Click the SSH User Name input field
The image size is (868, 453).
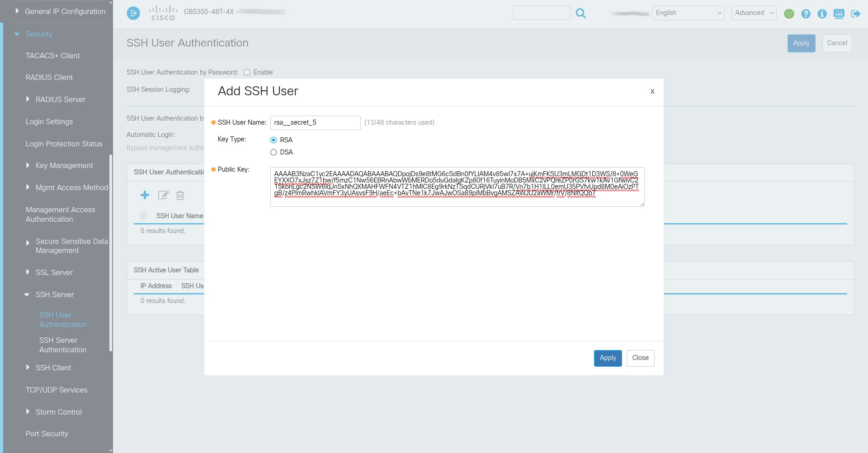click(x=315, y=122)
